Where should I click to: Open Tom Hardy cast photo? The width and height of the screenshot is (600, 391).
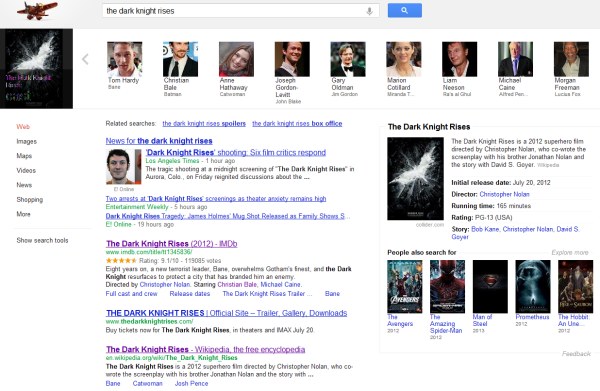click(125, 59)
